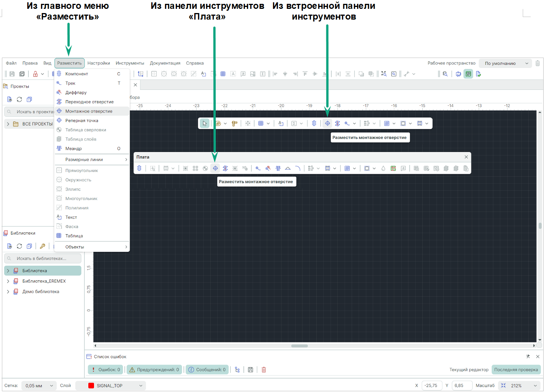The height and width of the screenshot is (392, 544).
Task: Click the Искать в библиотеках search field
Action: (x=43, y=258)
